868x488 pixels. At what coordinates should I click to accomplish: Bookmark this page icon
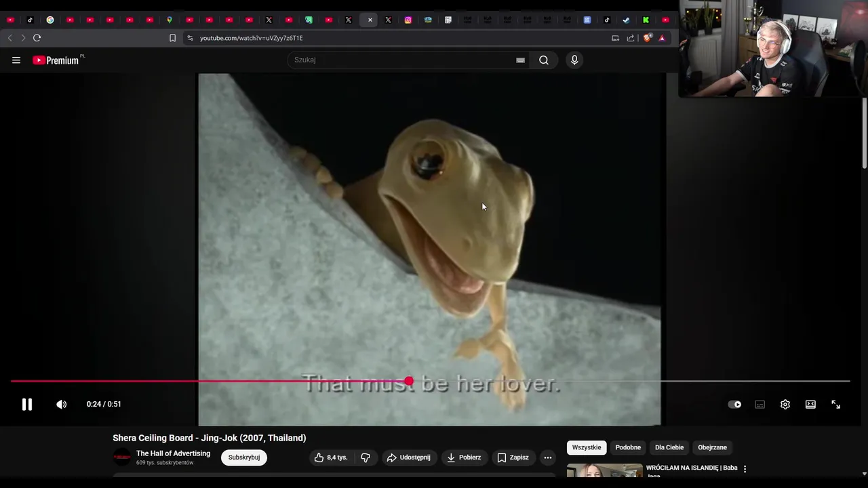point(172,38)
